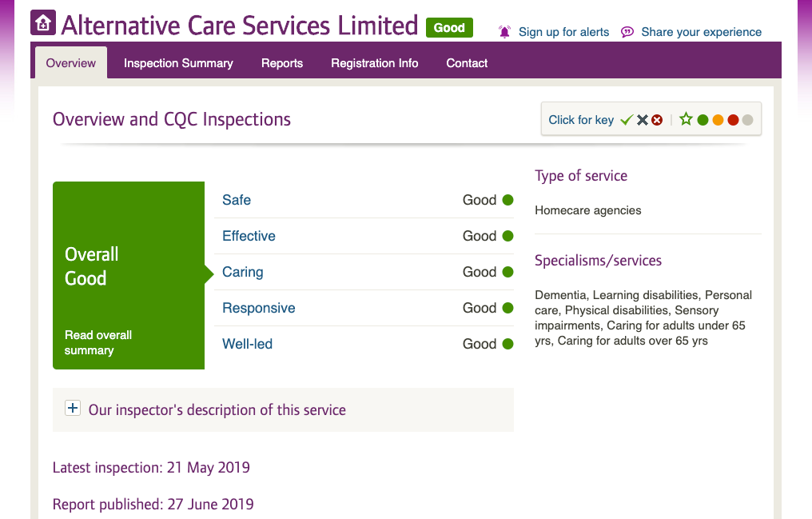812x519 pixels.
Task: Click the speech bubble share icon
Action: (627, 32)
